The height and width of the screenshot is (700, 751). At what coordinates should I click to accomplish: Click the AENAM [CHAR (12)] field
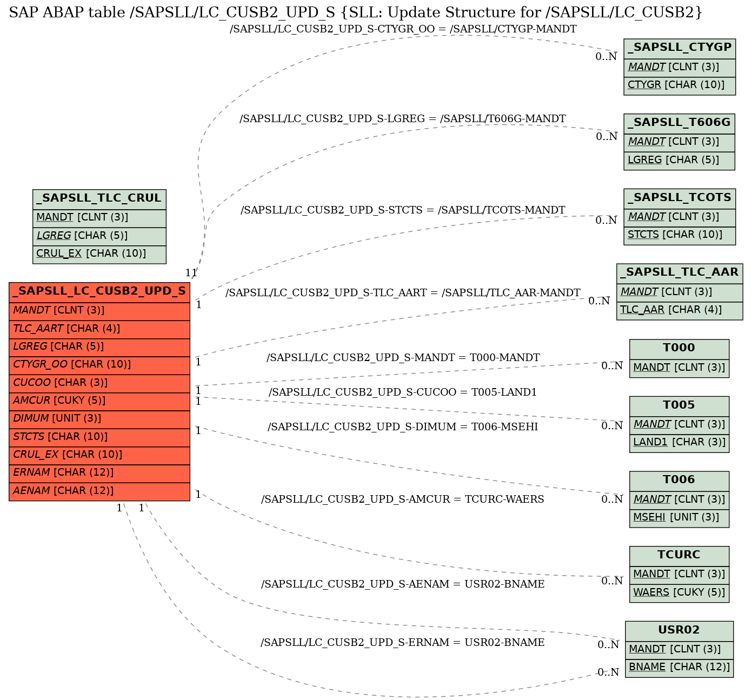click(99, 491)
